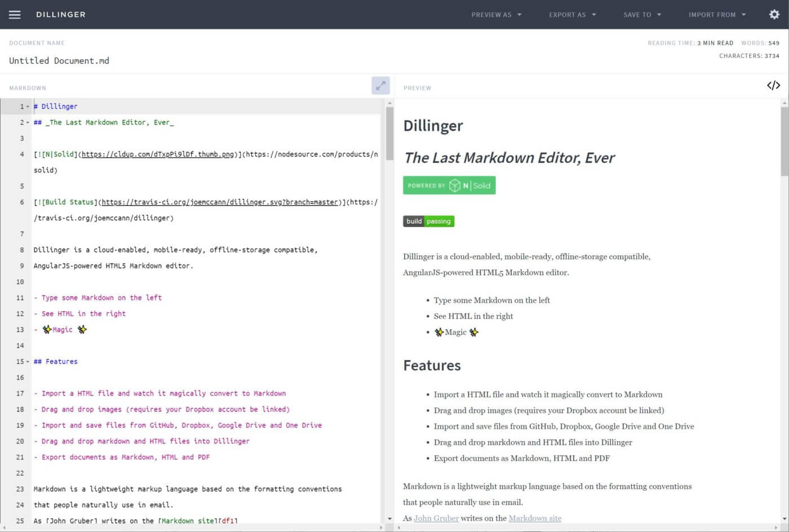This screenshot has width=789, height=532.
Task: Click the preview scrollbar down arrow
Action: [784, 518]
